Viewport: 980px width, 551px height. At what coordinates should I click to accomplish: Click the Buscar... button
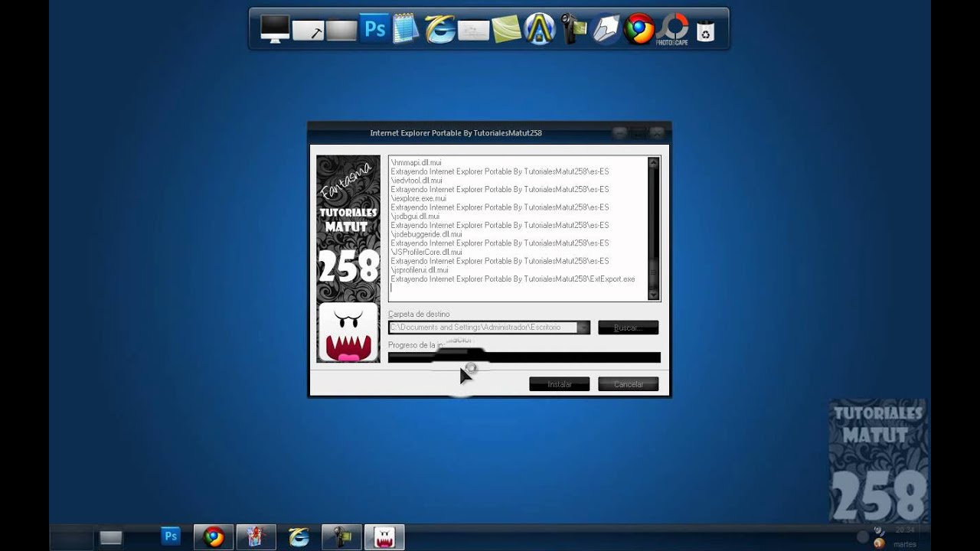tap(628, 328)
